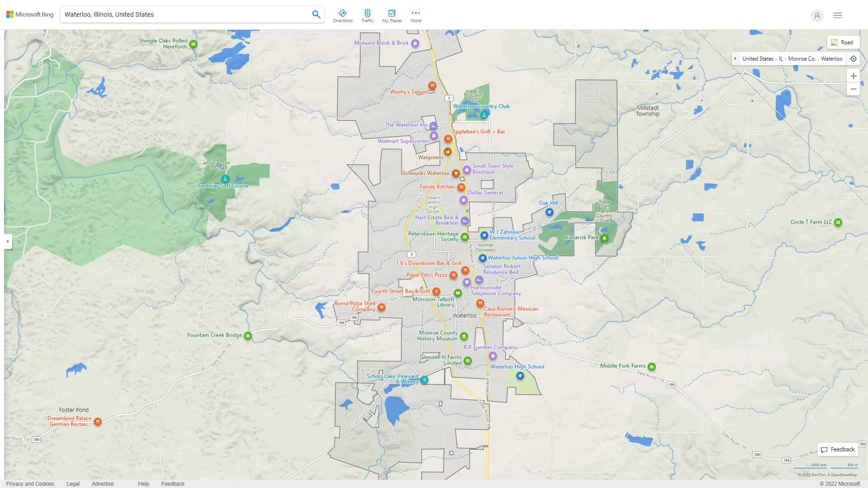Click the search magnifier icon

click(316, 14)
